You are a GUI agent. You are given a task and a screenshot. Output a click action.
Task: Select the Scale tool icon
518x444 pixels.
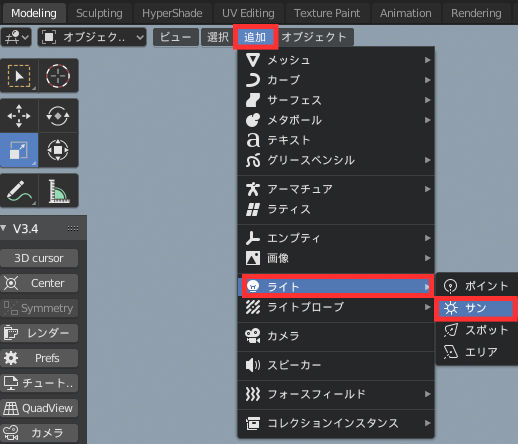click(x=19, y=150)
